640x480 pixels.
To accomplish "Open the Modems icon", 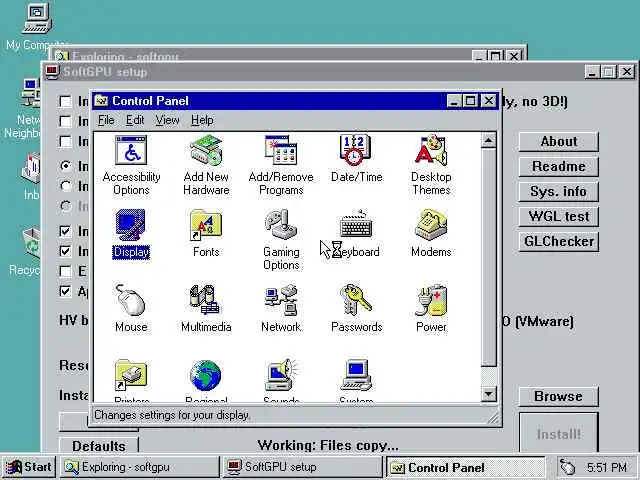I will [431, 234].
